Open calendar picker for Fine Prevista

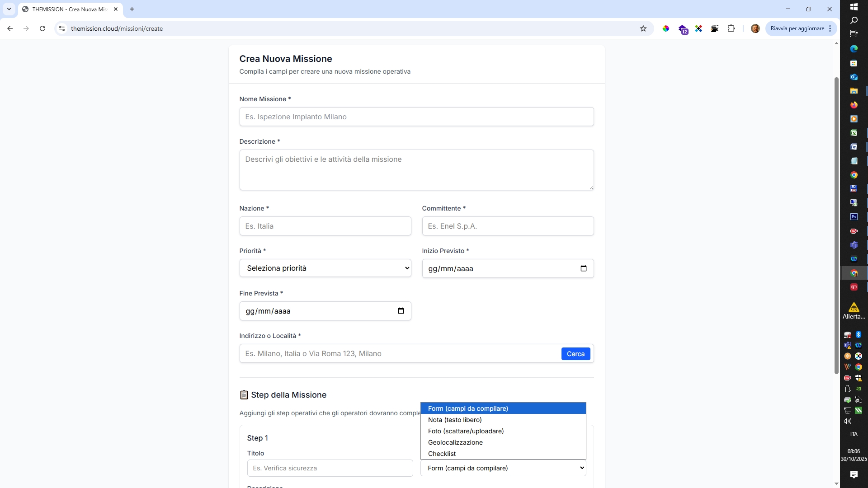(401, 311)
